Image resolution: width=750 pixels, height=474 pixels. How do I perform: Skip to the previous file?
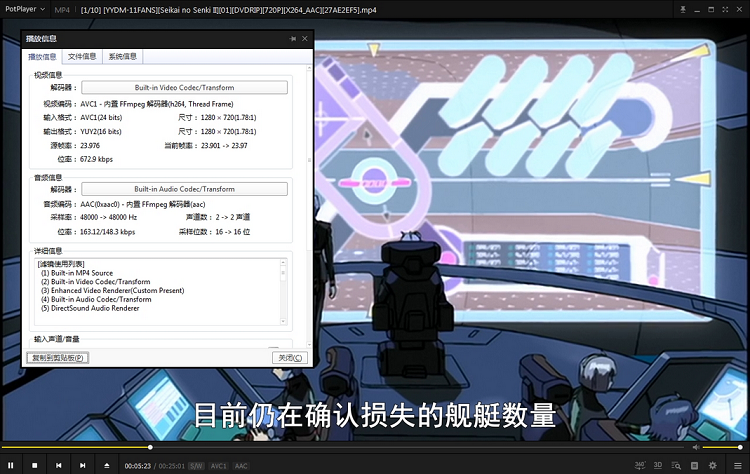coord(58,465)
